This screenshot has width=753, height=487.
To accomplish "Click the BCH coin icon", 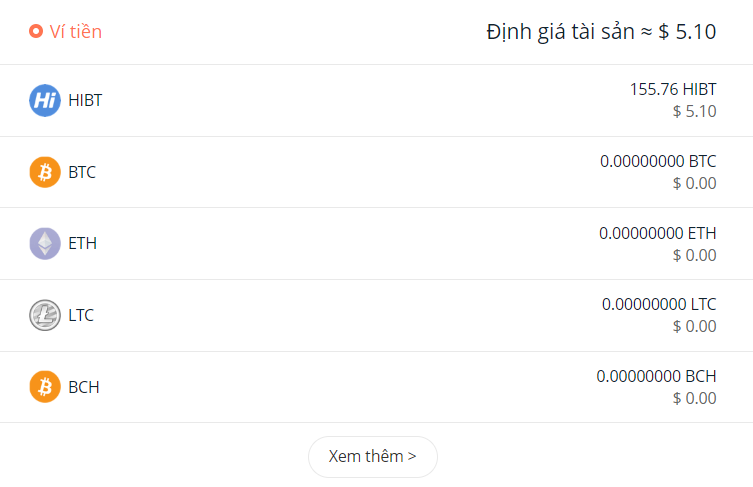I will point(45,386).
